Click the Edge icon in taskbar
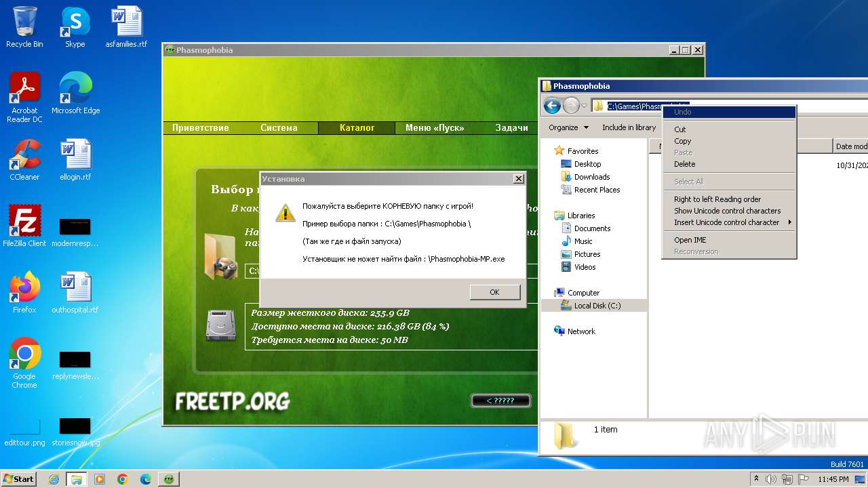Screen dimensions: 868x488 (145, 479)
